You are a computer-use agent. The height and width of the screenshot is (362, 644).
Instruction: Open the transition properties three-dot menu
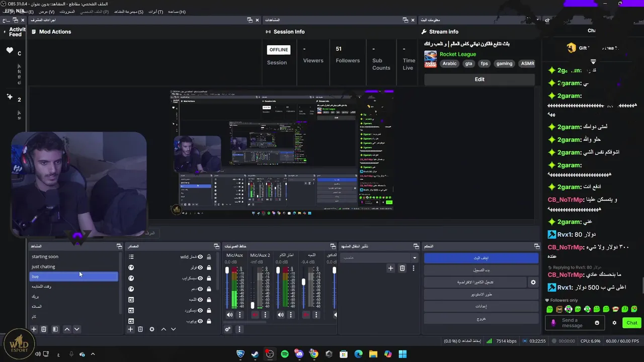click(x=414, y=268)
